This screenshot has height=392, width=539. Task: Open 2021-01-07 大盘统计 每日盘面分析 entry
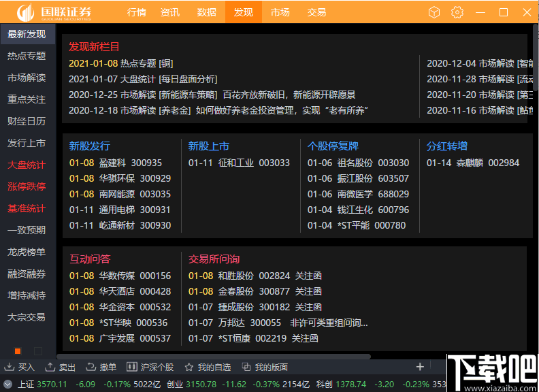[143, 79]
